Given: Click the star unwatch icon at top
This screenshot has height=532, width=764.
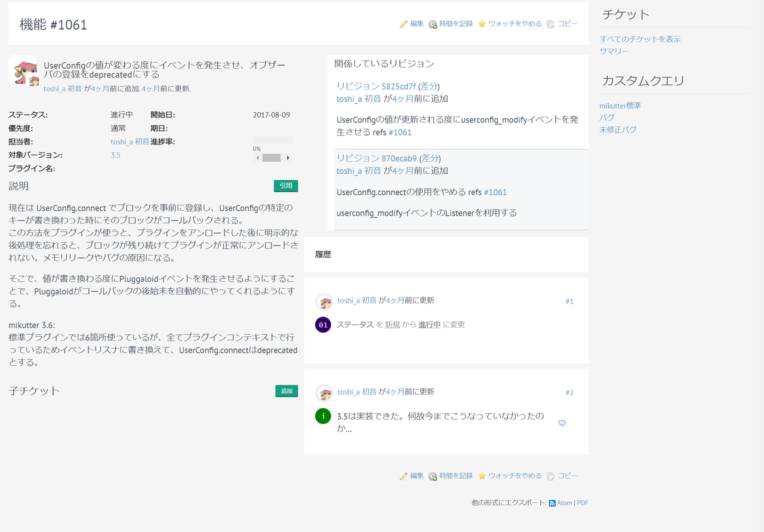Looking at the screenshot, I should click(x=482, y=24).
